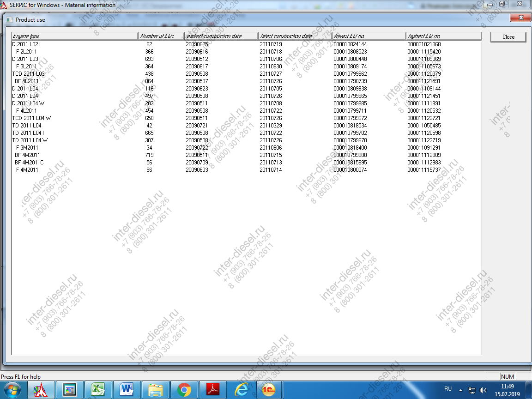
Task: Click the network tray icon
Action: coord(472,390)
